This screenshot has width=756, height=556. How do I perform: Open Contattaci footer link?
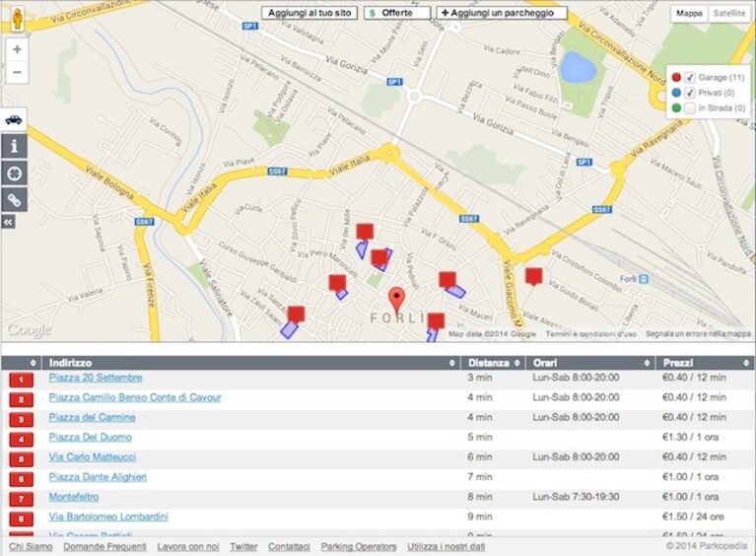(x=289, y=546)
